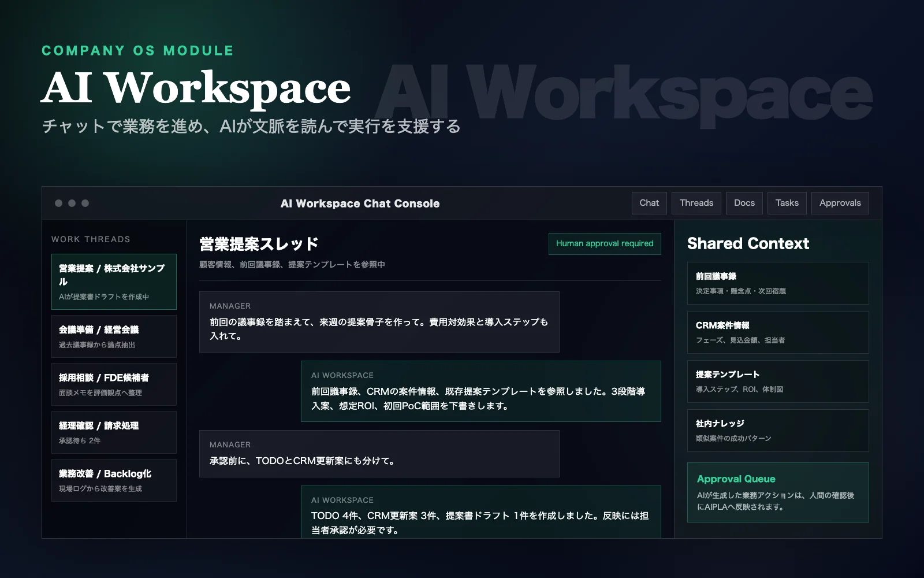Viewport: 924px width, 578px height.
Task: Click the 営業提案スレッド heading
Action: click(259, 244)
